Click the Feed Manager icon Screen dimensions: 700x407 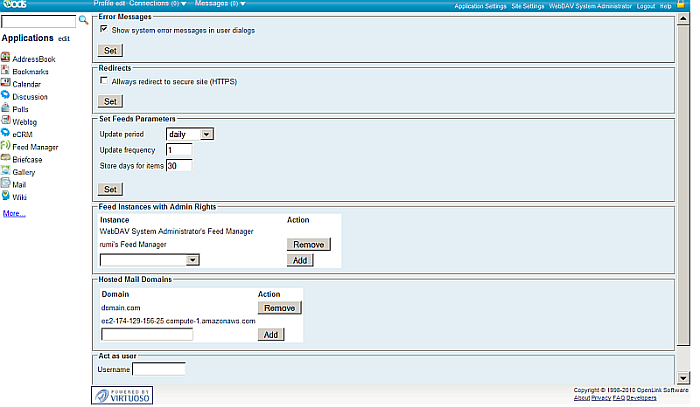coord(6,146)
